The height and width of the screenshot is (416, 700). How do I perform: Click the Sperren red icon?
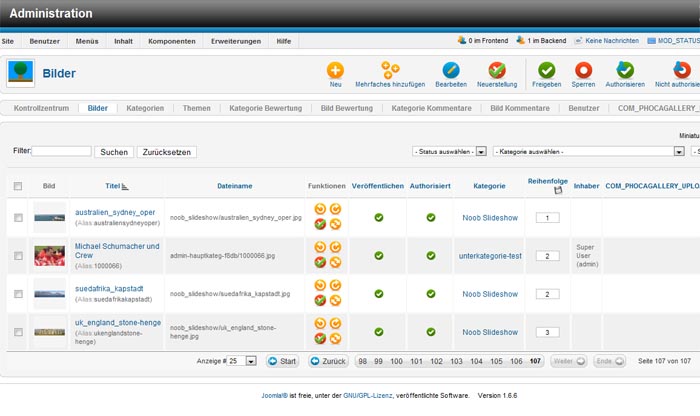(x=583, y=70)
